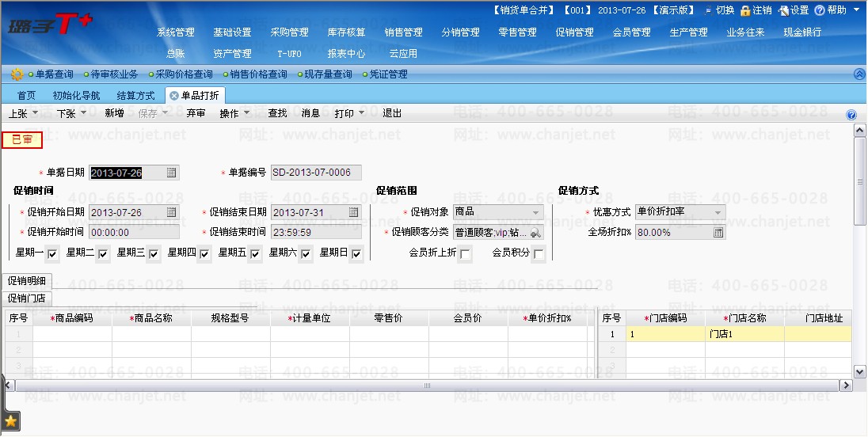Select 门店1 cell in store table

point(744,334)
